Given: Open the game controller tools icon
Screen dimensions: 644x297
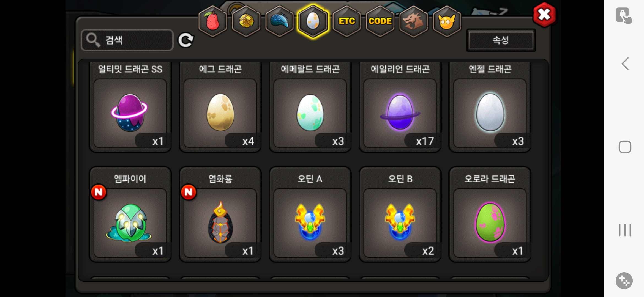Looking at the screenshot, I should [624, 281].
